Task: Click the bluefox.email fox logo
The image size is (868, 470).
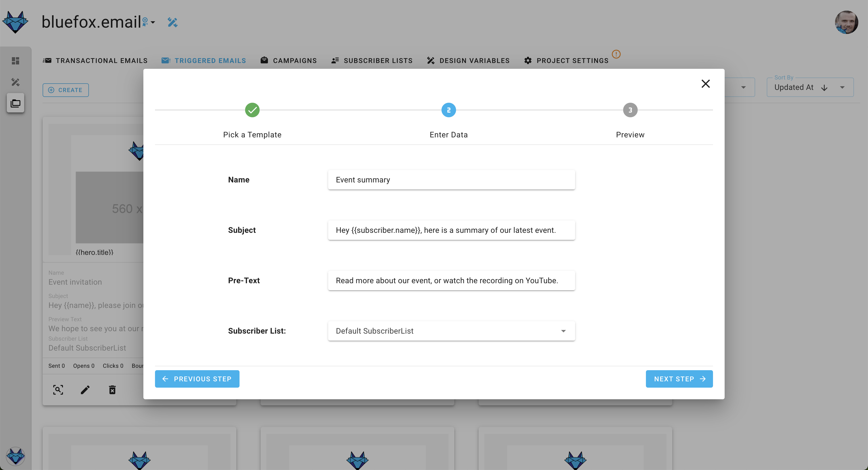Action: 15,22
